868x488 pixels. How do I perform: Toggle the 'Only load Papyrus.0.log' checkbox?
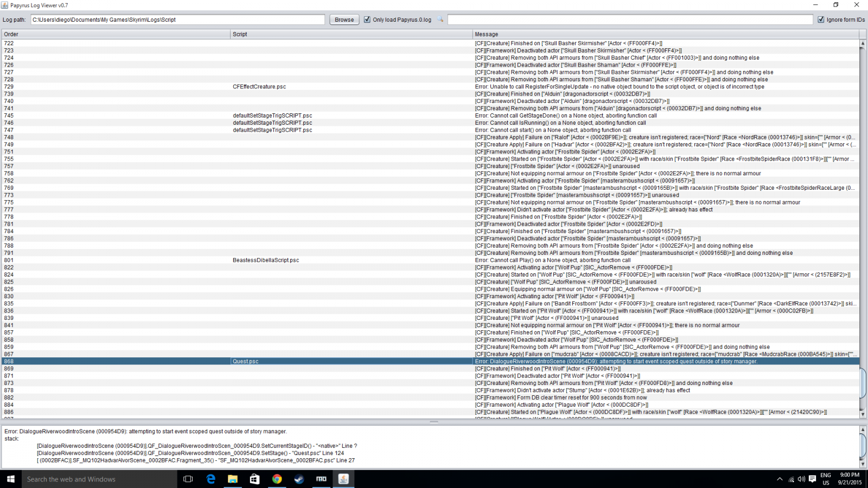(x=367, y=20)
